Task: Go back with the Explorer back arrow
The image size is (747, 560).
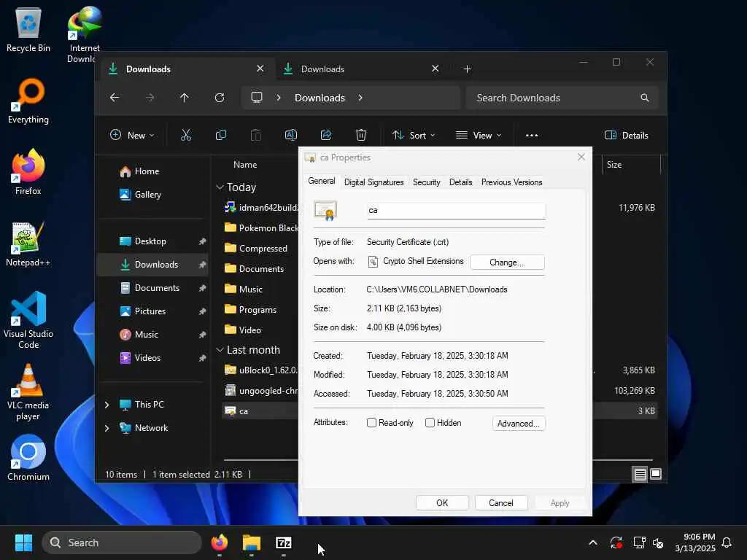Action: pyautogui.click(x=115, y=98)
